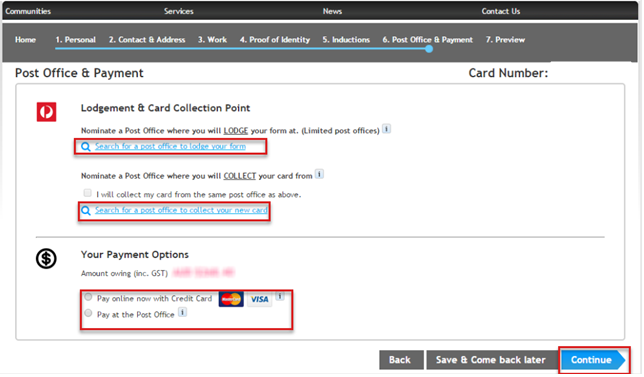
Task: Select Pay online now with Credit Card
Action: click(x=88, y=297)
